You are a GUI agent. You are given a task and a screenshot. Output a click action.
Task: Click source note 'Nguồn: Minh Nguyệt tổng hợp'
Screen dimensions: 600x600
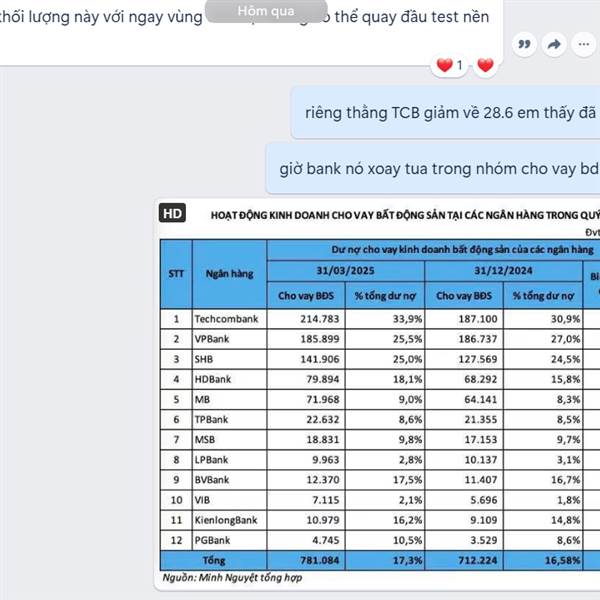(x=232, y=578)
